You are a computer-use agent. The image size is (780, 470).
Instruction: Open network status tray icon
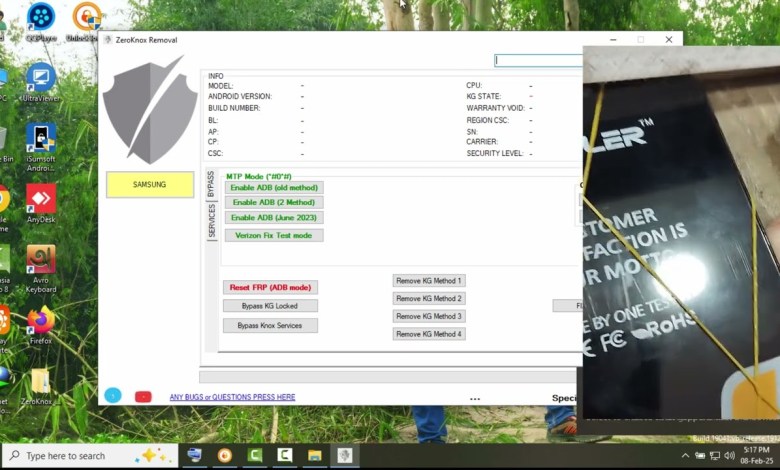coord(715,456)
